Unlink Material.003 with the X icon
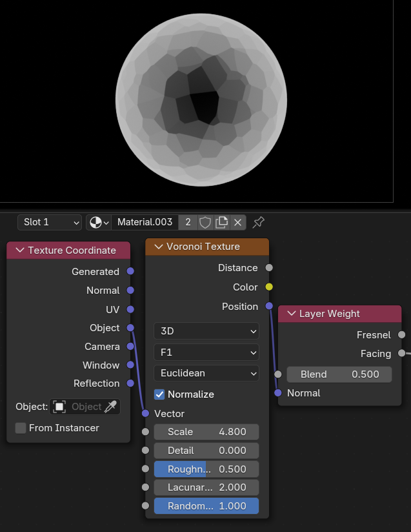411x532 pixels. pyautogui.click(x=238, y=222)
